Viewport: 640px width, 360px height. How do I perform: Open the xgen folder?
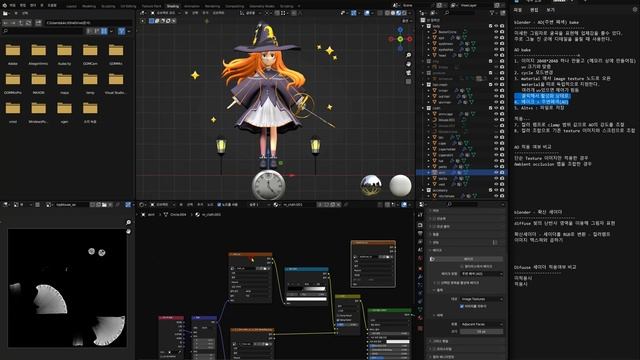point(64,112)
